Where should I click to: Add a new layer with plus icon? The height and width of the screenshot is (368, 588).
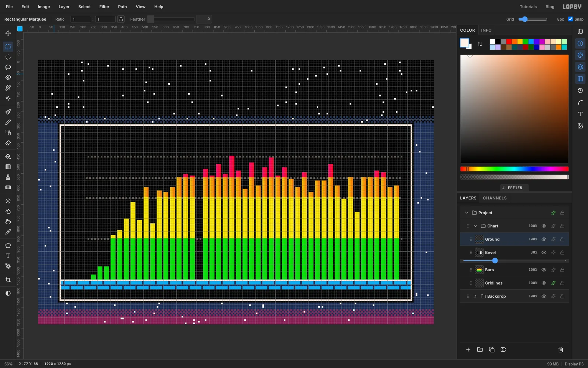click(x=468, y=350)
